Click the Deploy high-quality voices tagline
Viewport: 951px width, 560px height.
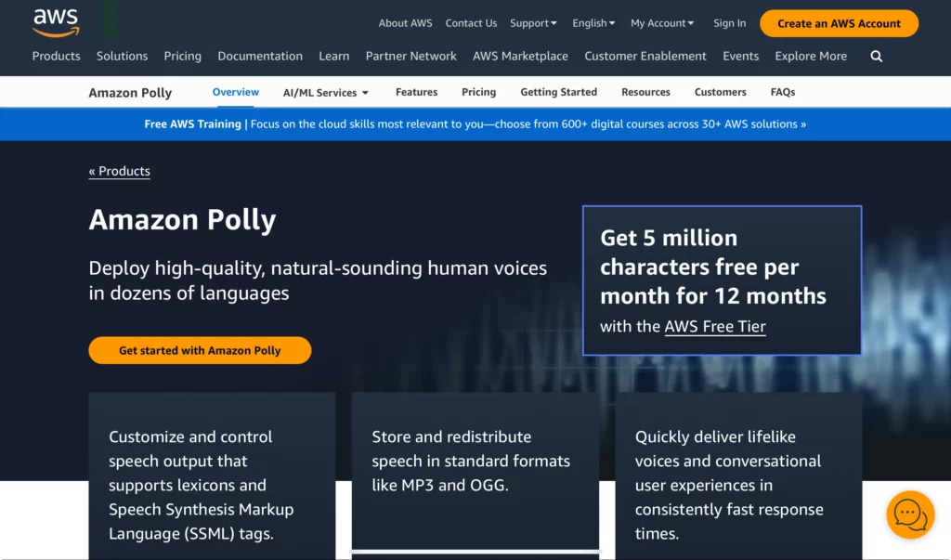(318, 280)
